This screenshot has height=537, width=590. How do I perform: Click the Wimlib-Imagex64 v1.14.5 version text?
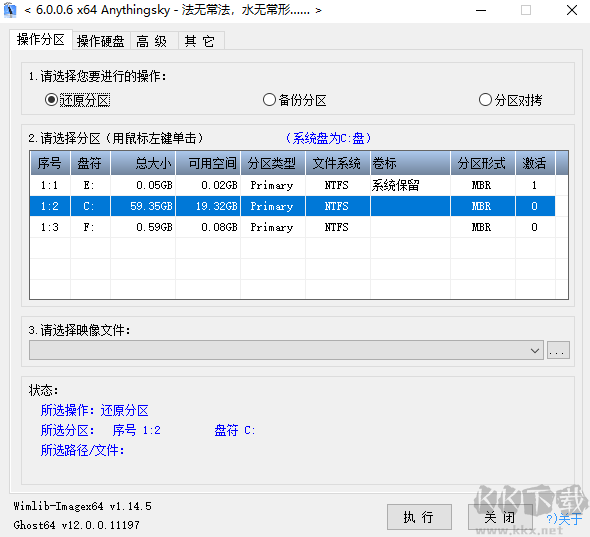82,506
